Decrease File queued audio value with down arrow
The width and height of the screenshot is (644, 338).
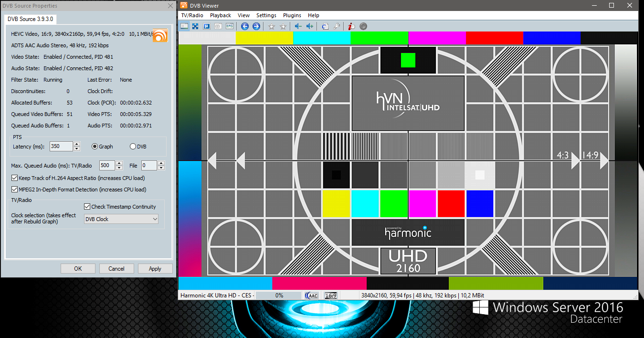[x=161, y=168]
